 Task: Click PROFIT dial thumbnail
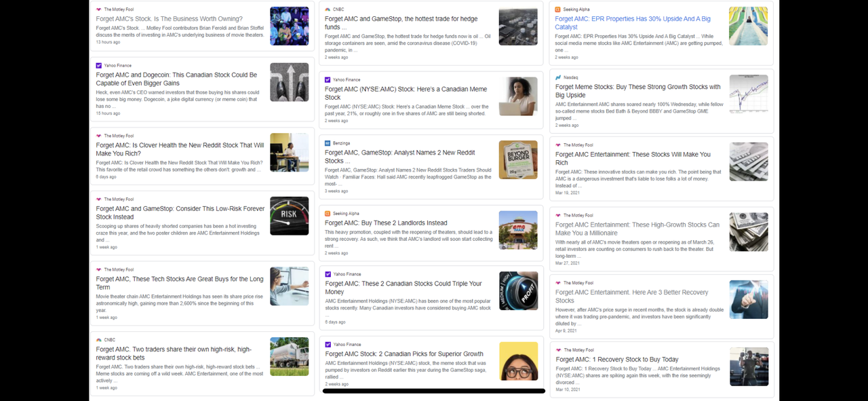click(x=518, y=290)
